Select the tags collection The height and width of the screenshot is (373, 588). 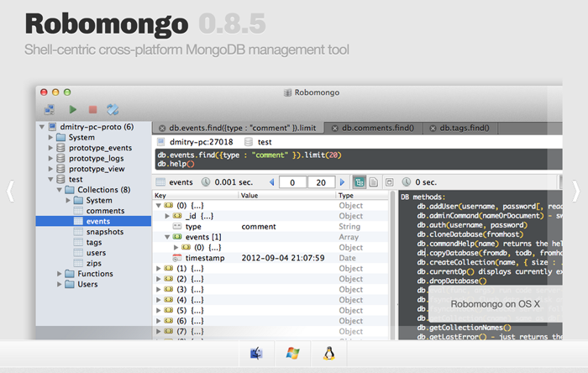(94, 242)
